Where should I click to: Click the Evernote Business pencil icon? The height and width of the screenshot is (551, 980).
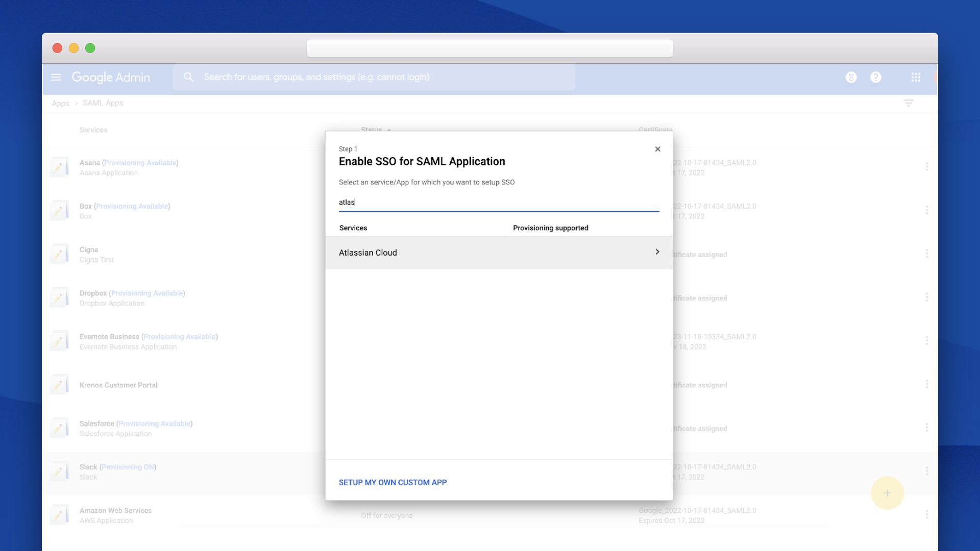coord(59,341)
